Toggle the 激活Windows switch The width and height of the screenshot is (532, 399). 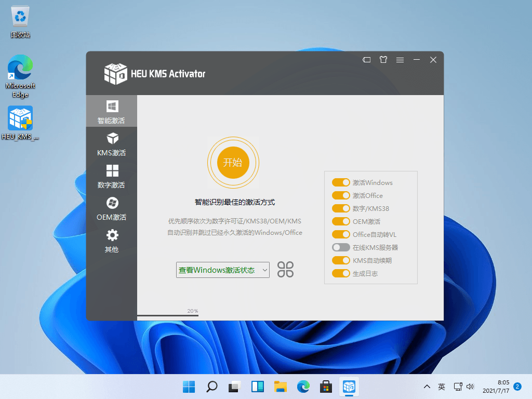coord(341,182)
